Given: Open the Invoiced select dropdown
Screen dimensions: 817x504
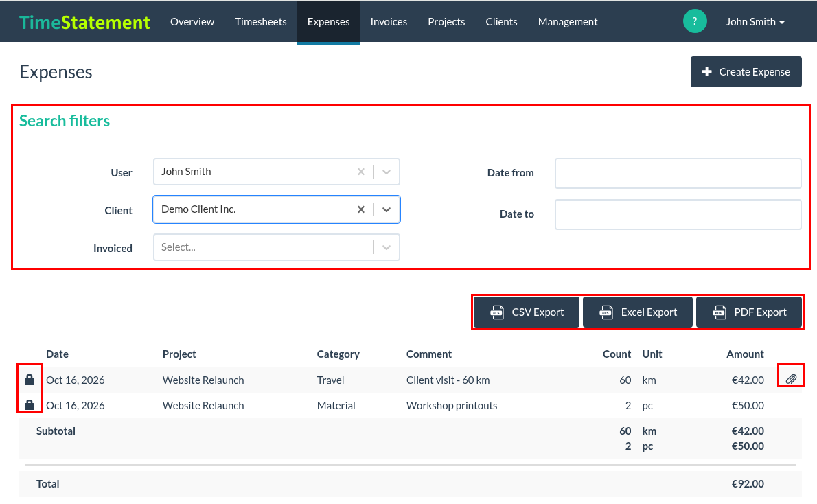Looking at the screenshot, I should point(276,247).
